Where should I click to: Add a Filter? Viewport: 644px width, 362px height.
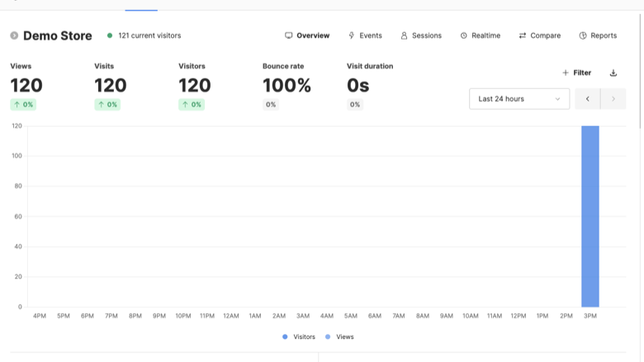pos(576,73)
